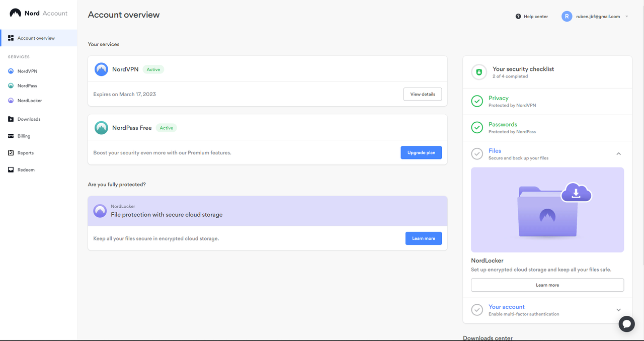Open the Passwords checklist link
The width and height of the screenshot is (644, 341).
[x=503, y=124]
